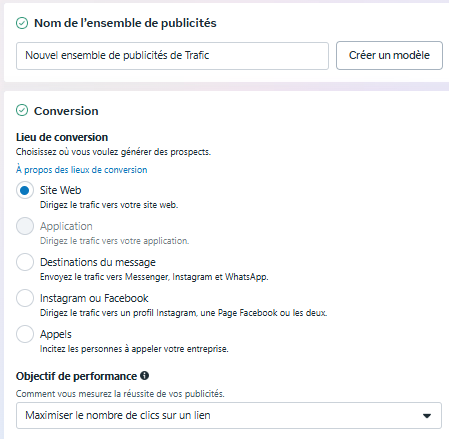Click dropdown arrow in performance objective box
The image size is (449, 439).
[x=427, y=416]
